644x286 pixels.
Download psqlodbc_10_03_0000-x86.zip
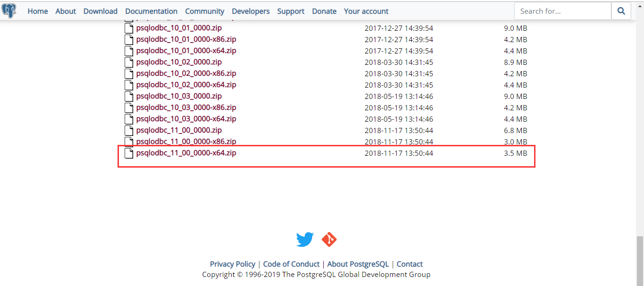coord(186,107)
